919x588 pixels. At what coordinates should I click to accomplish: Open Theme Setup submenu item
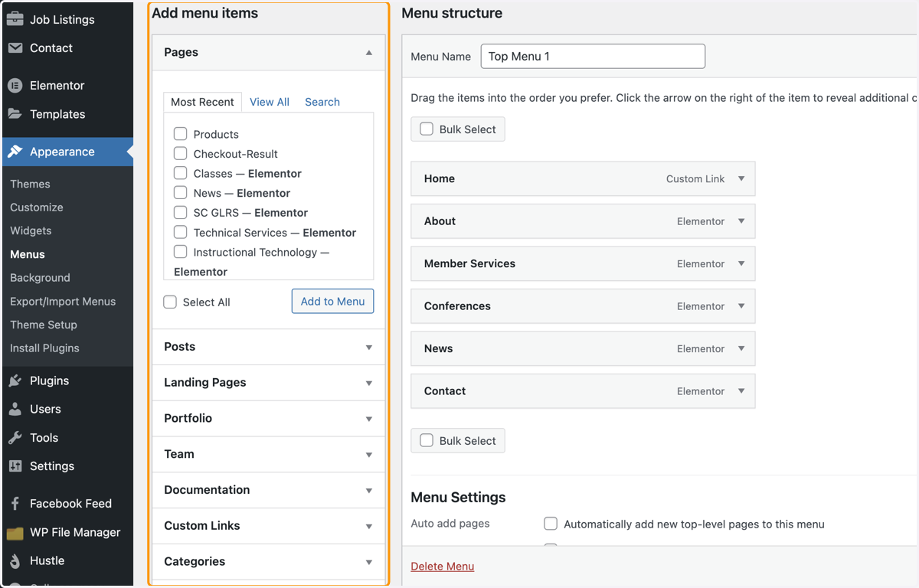(x=44, y=325)
